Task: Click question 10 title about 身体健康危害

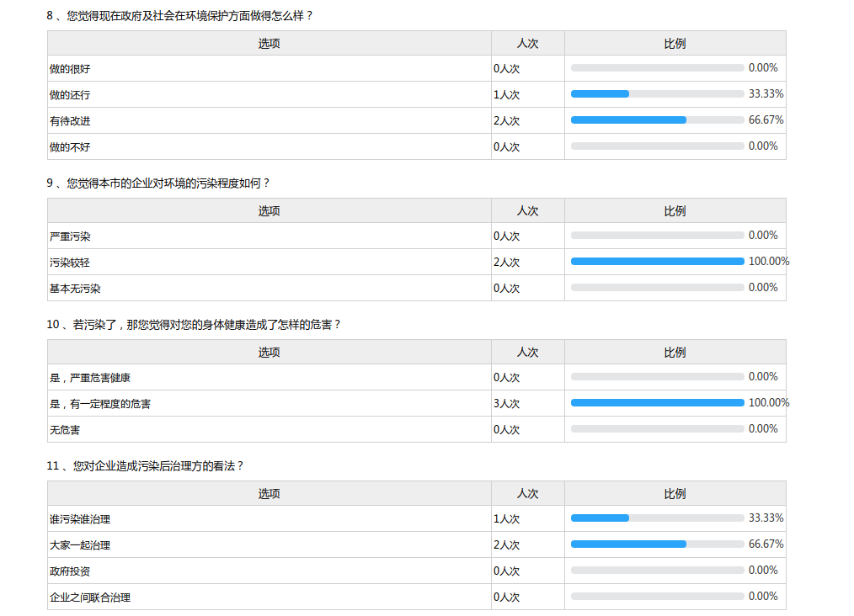Action: click(x=194, y=324)
